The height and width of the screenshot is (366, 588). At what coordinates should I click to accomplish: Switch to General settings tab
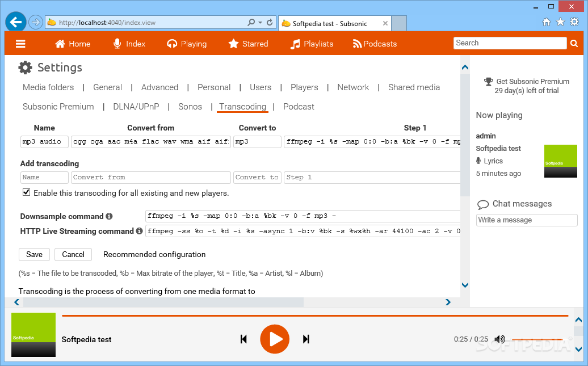pos(108,87)
